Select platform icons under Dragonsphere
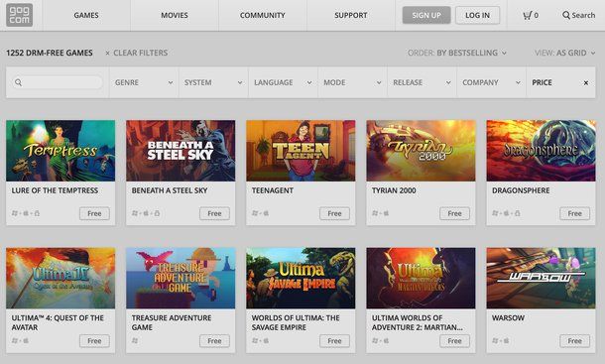 tap(506, 213)
